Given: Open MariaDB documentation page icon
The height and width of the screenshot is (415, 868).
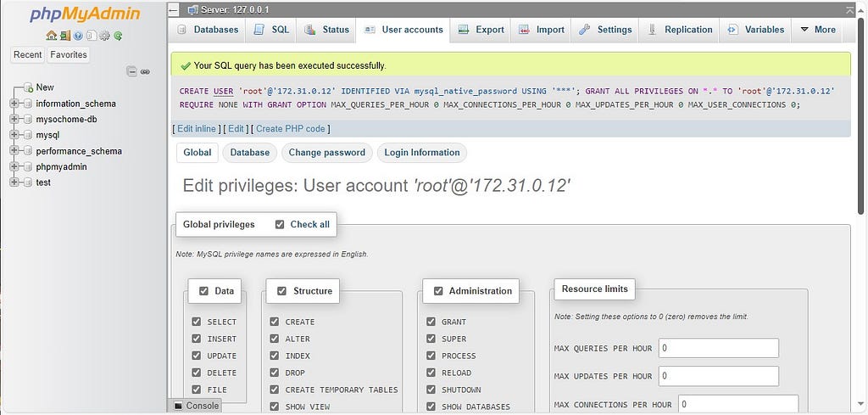Looking at the screenshot, I should (91, 36).
